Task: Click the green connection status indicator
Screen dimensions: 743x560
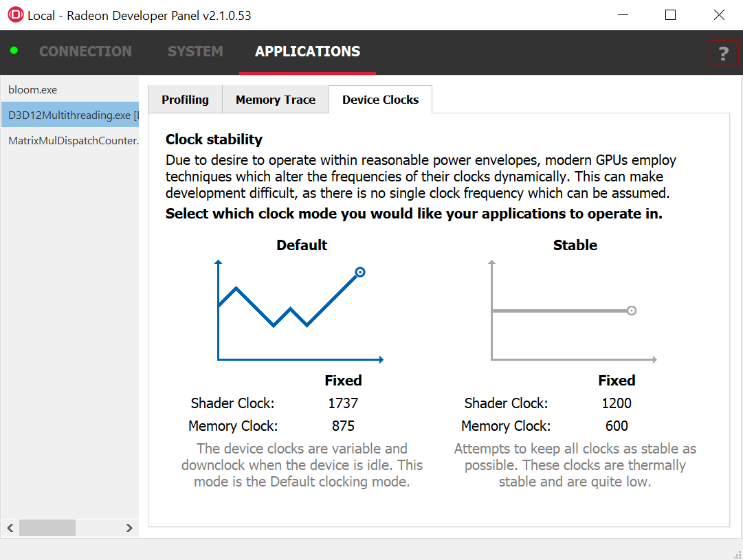Action: (14, 51)
